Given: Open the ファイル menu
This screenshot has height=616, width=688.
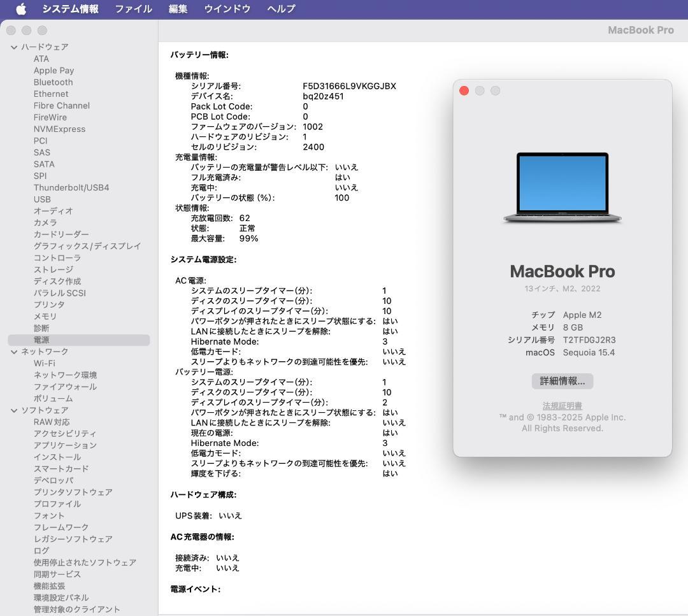Looking at the screenshot, I should 133,9.
